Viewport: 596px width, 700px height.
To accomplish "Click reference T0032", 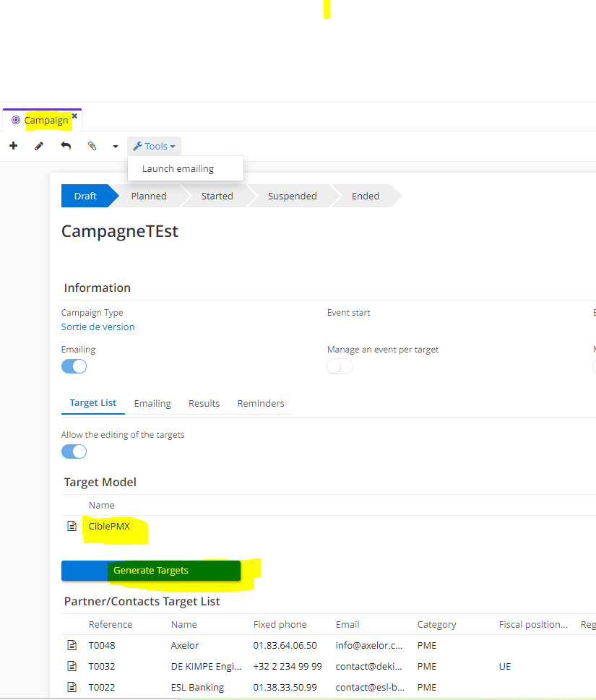I will tap(102, 667).
